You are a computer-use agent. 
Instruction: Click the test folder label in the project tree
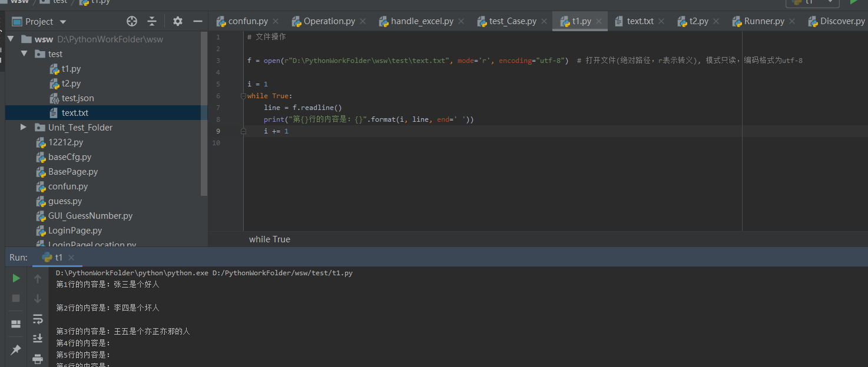pos(55,54)
